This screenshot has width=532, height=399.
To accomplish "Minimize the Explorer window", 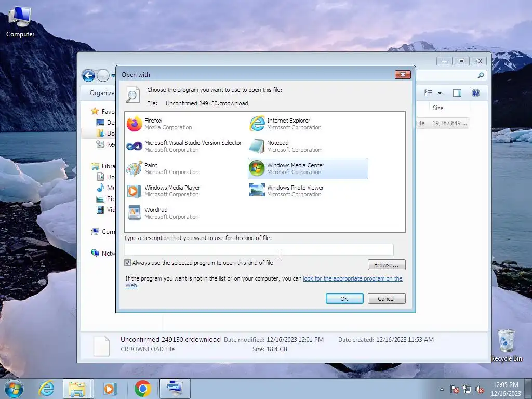I will point(445,61).
